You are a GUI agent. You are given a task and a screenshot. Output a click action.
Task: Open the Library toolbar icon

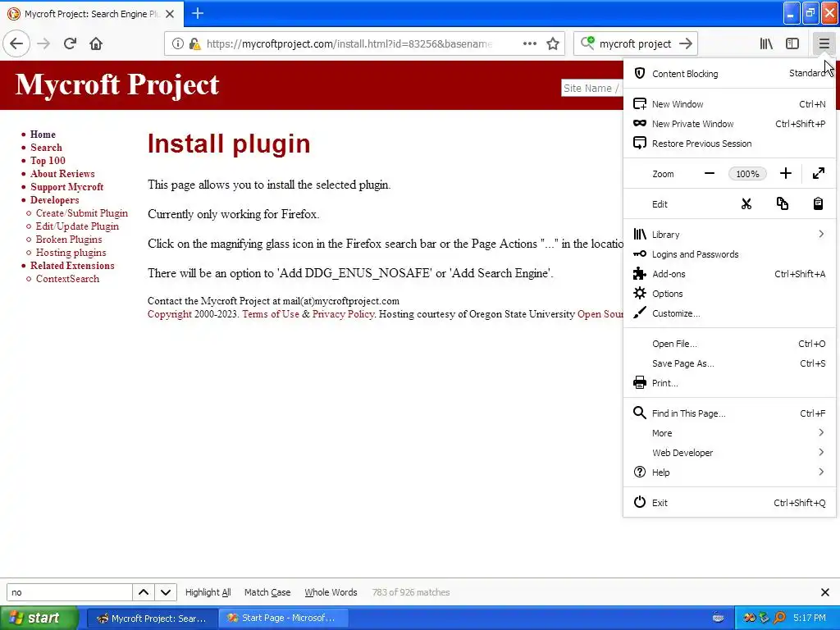[766, 44]
